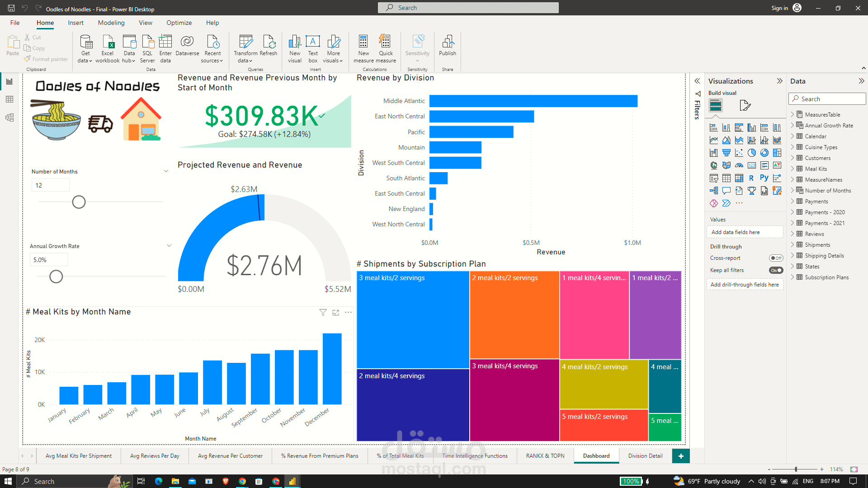Insert a Text box
This screenshot has width=868, height=488.
click(x=313, y=49)
